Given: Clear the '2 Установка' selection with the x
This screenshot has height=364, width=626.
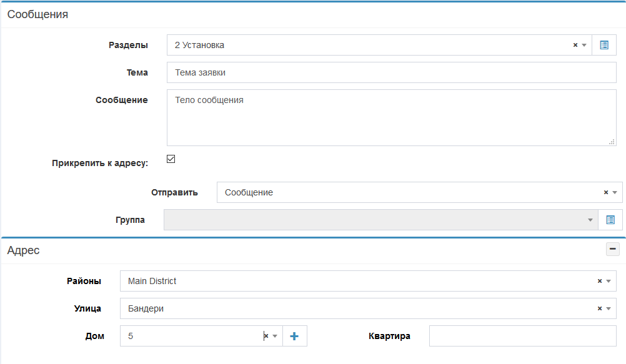Looking at the screenshot, I should pyautogui.click(x=575, y=45).
